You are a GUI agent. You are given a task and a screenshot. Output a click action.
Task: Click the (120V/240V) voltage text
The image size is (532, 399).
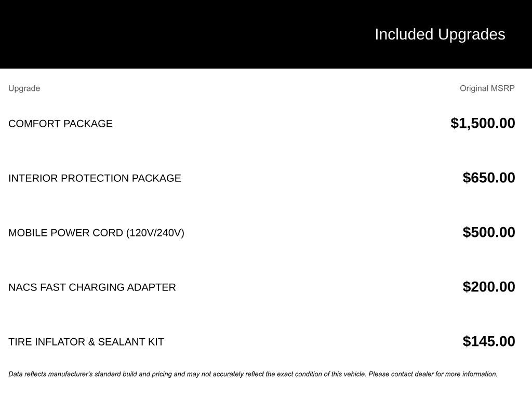(155, 233)
